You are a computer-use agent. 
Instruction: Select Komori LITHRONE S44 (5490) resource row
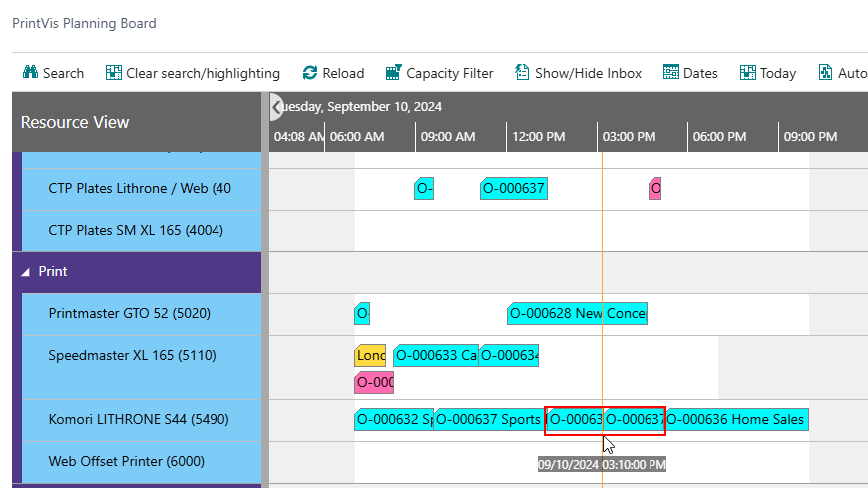[139, 420]
